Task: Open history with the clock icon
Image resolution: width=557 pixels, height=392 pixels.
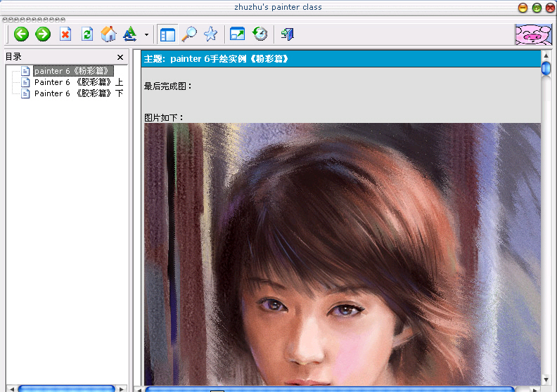Action: click(x=260, y=34)
